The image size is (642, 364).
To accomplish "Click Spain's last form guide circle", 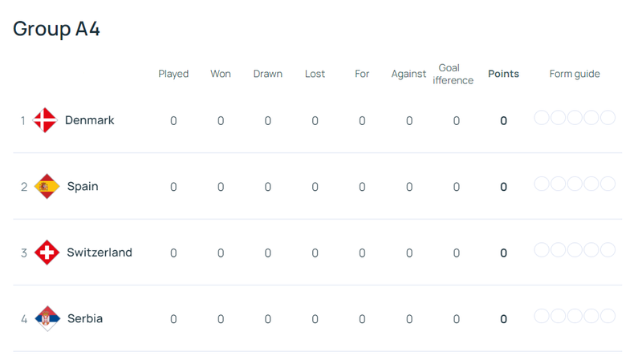I will pyautogui.click(x=607, y=184).
